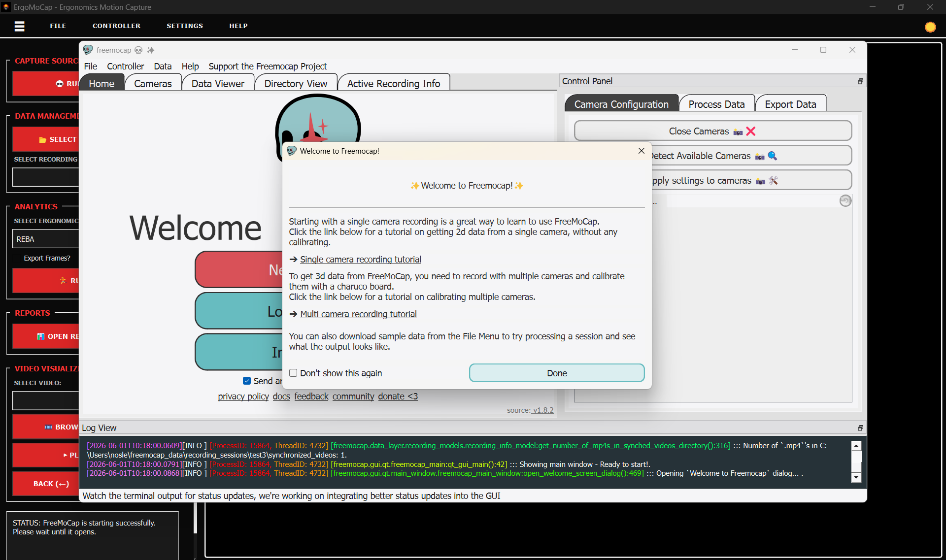Select the Camera Configuration tab

coord(621,104)
